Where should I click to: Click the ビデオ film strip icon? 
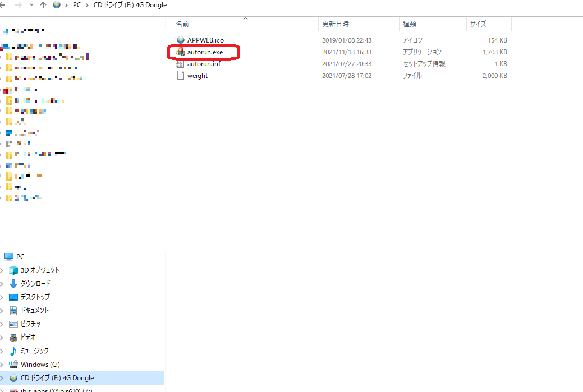[13, 338]
